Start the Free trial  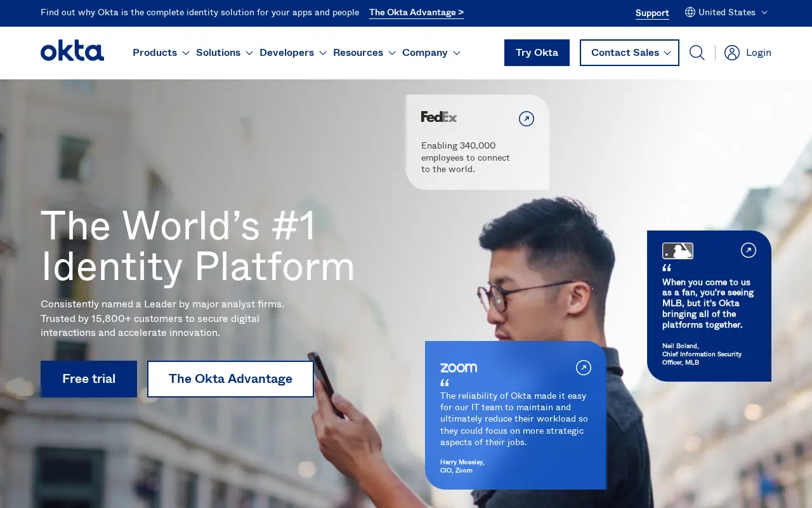tap(89, 379)
